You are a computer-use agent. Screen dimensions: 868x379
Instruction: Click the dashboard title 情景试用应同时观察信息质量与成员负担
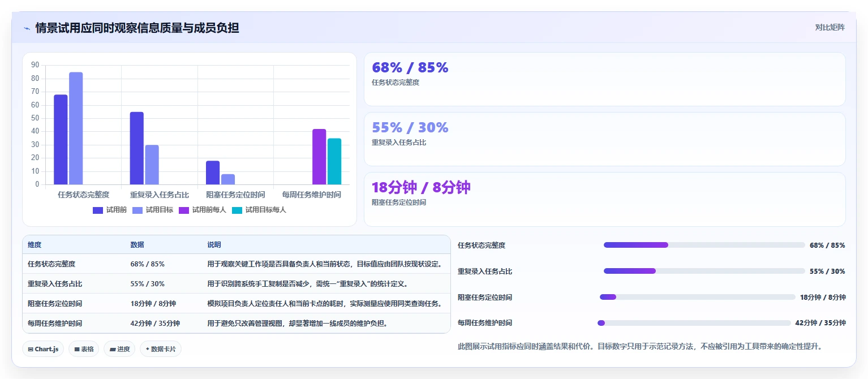pyautogui.click(x=137, y=28)
